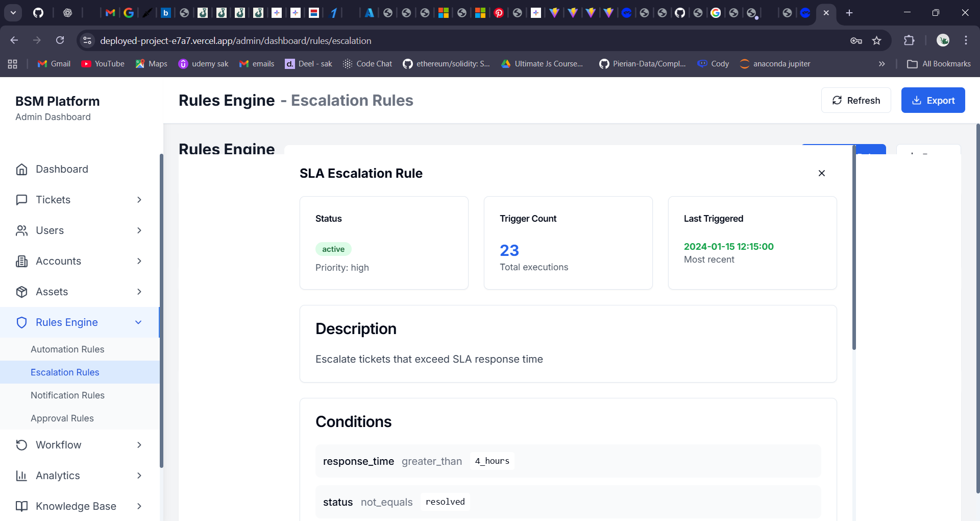Click the Accounts building icon
Viewport: 980px width, 521px height.
click(x=21, y=261)
